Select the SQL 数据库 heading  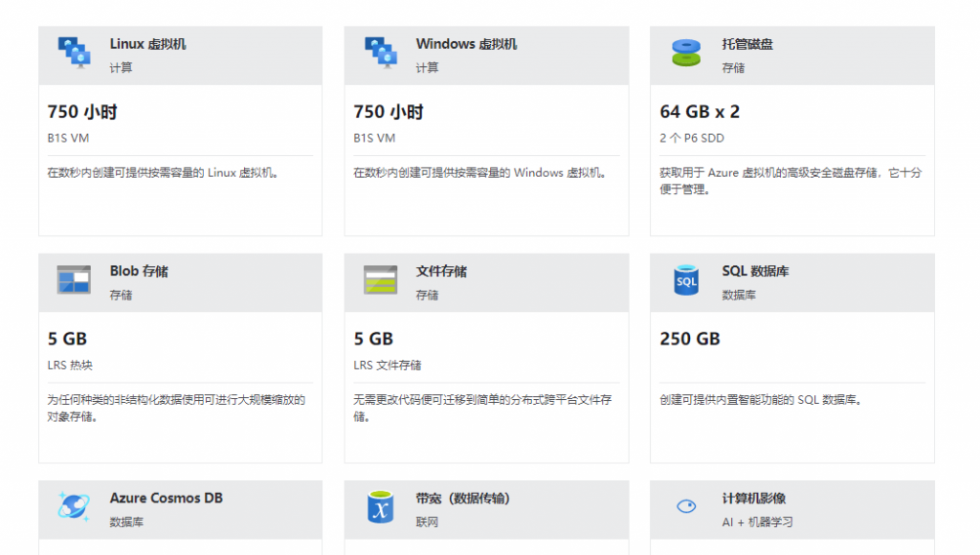(755, 271)
